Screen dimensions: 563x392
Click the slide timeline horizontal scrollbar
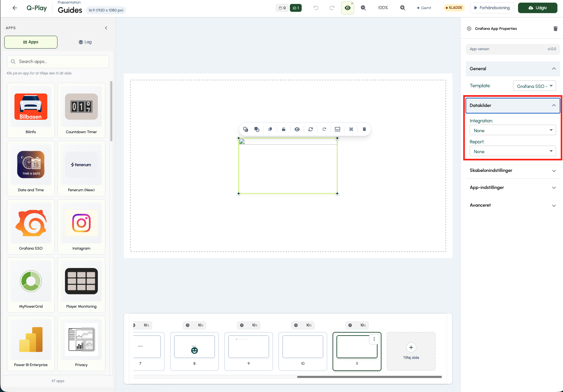(x=369, y=377)
